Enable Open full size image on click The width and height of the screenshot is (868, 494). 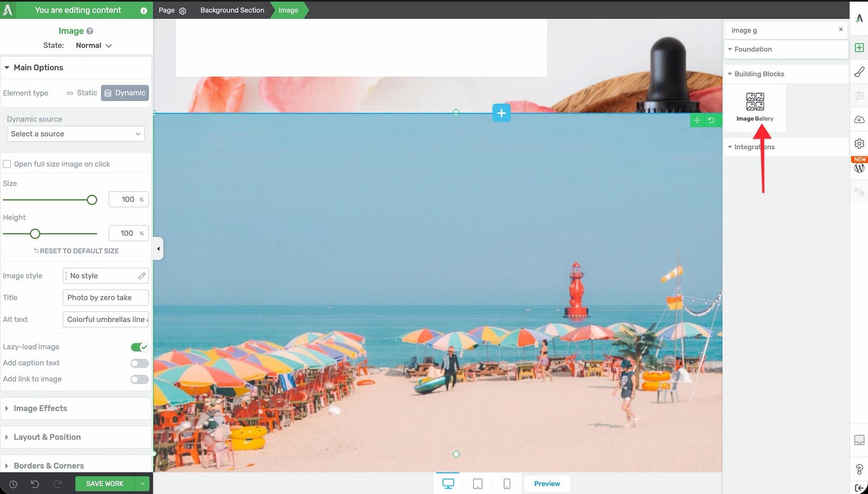pyautogui.click(x=7, y=164)
